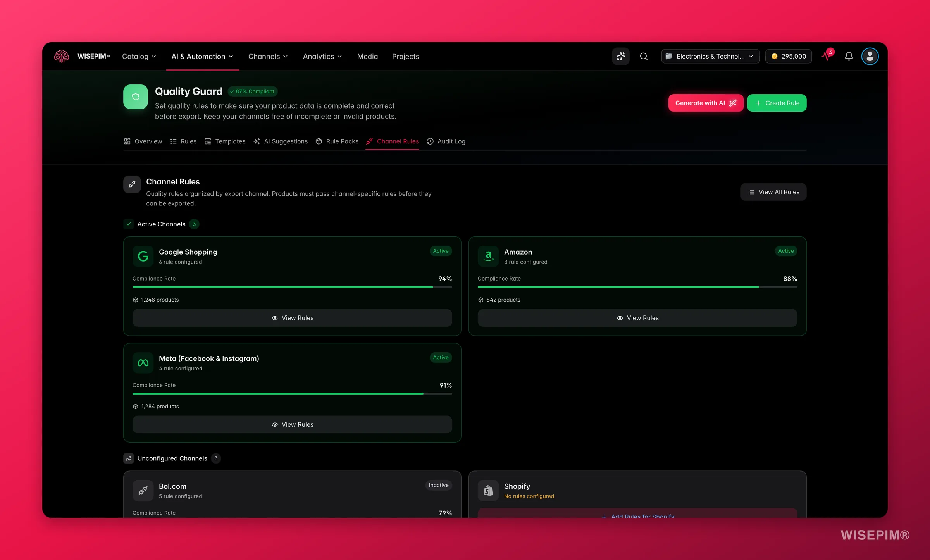The height and width of the screenshot is (560, 930).
Task: Click the box icon next to 842 products
Action: 481,300
